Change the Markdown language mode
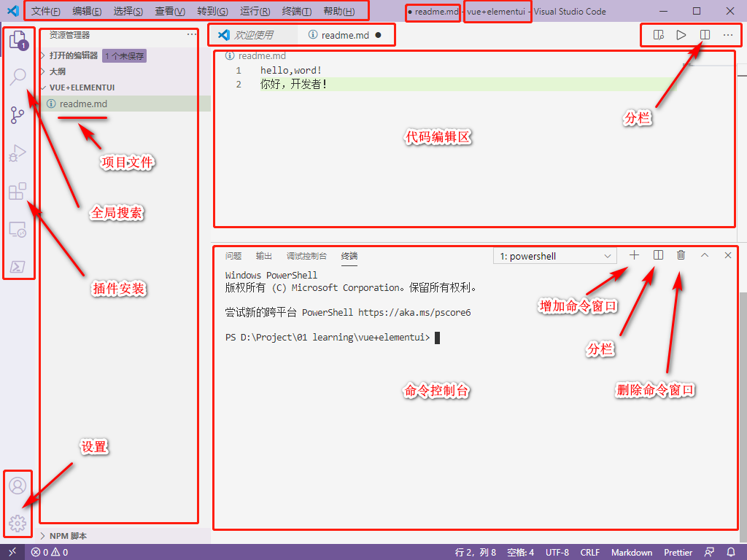 [632, 553]
